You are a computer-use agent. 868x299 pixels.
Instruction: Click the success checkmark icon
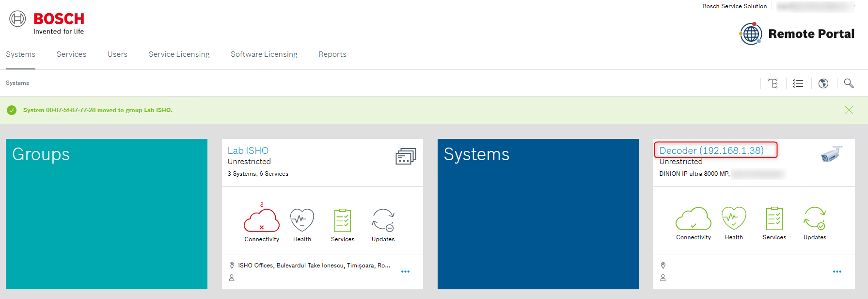pos(12,110)
